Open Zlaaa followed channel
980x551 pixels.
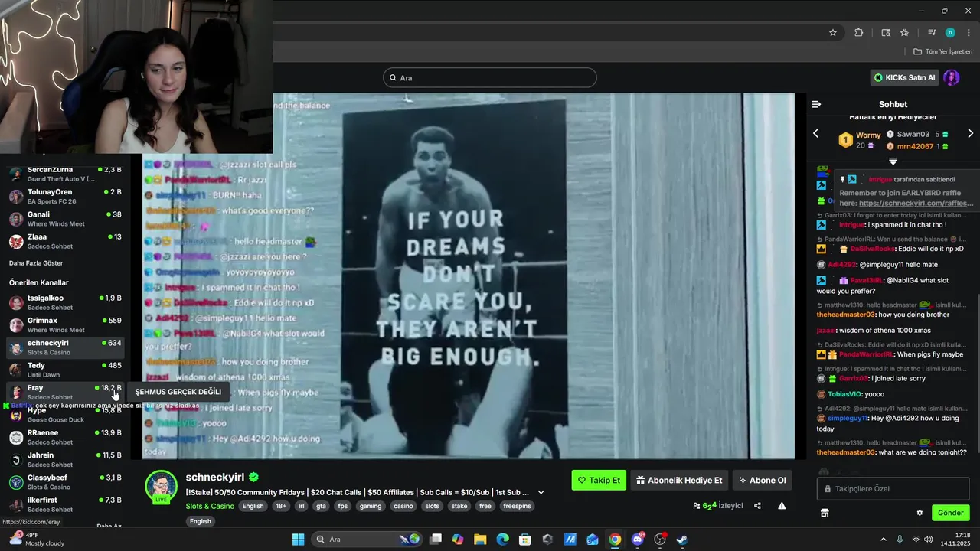pyautogui.click(x=65, y=240)
